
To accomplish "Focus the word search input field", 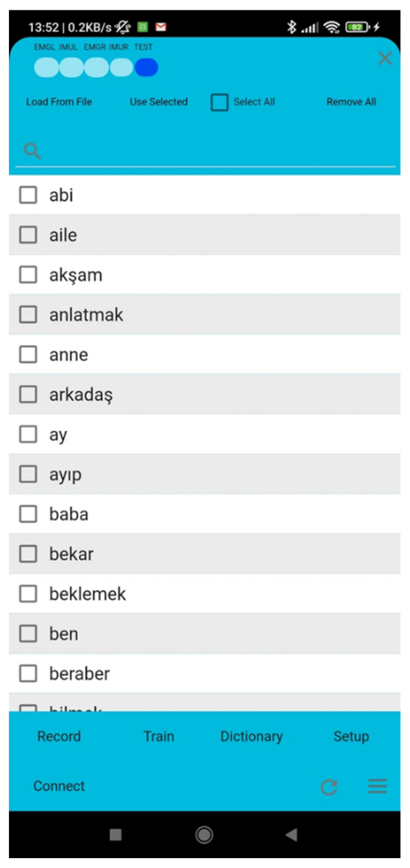I will (216, 151).
